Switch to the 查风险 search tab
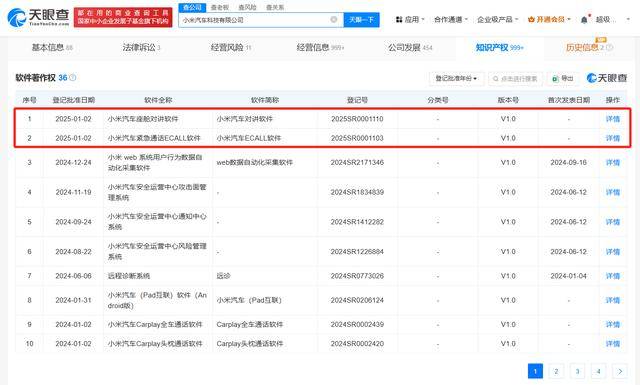This screenshot has width=640, height=385. pos(247,7)
